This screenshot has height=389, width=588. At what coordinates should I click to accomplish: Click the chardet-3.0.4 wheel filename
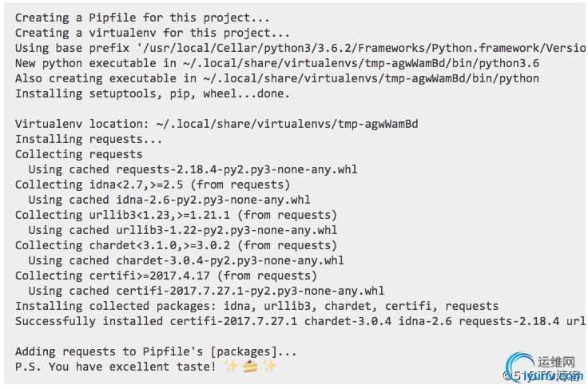point(230,260)
